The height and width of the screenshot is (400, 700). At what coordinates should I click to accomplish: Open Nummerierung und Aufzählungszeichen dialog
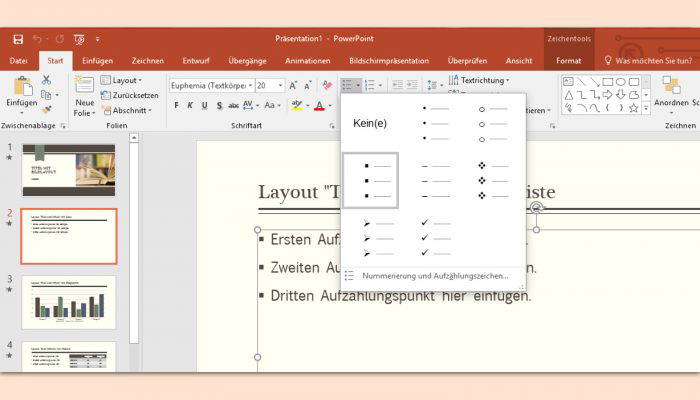click(433, 276)
